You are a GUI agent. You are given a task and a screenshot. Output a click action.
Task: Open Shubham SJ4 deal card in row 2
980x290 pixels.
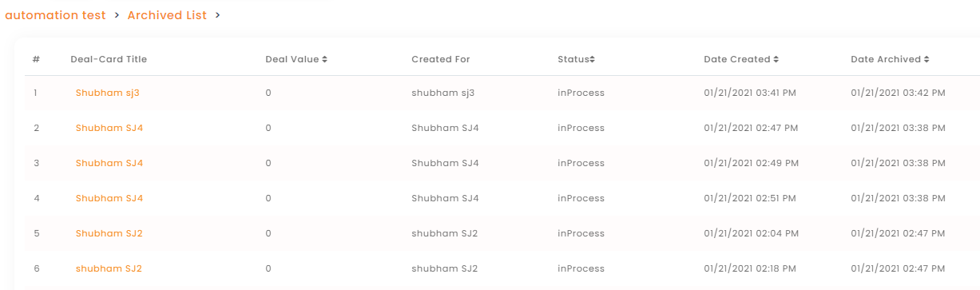click(x=109, y=128)
